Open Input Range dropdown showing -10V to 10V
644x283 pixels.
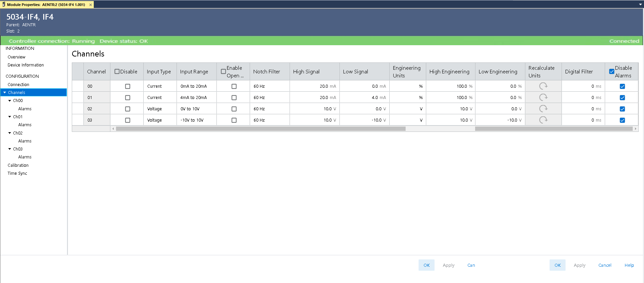tap(196, 120)
